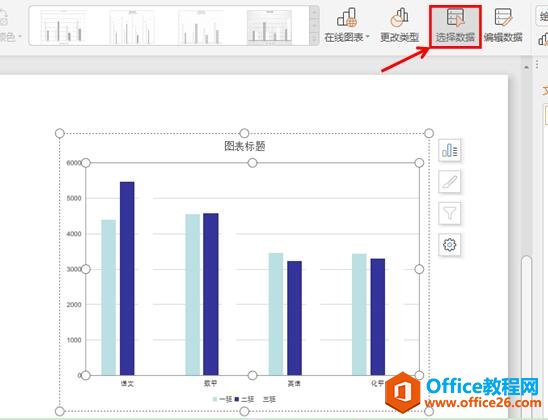Open the 编辑数据 (Edit Data) tool
548x420 pixels.
tap(503, 26)
